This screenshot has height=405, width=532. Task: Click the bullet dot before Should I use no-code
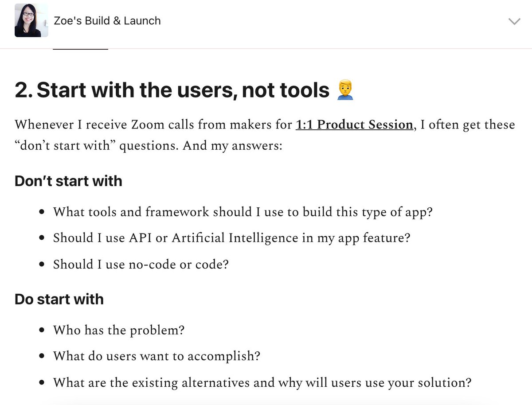[42, 265]
